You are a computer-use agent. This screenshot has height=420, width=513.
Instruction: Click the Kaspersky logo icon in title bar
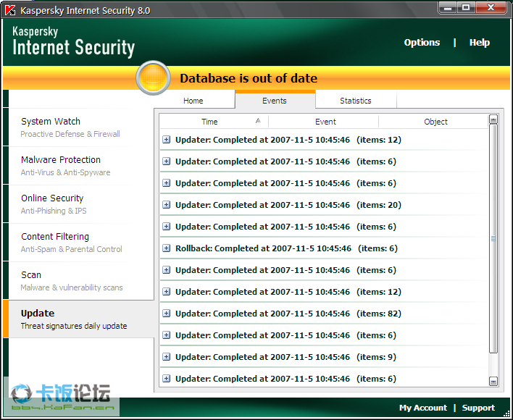(x=10, y=10)
